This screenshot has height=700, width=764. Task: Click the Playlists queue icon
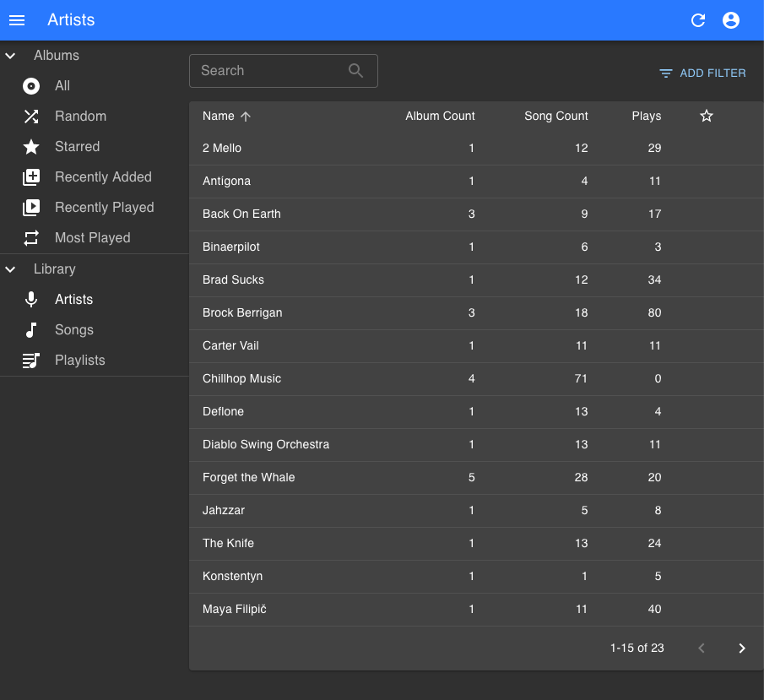31,361
